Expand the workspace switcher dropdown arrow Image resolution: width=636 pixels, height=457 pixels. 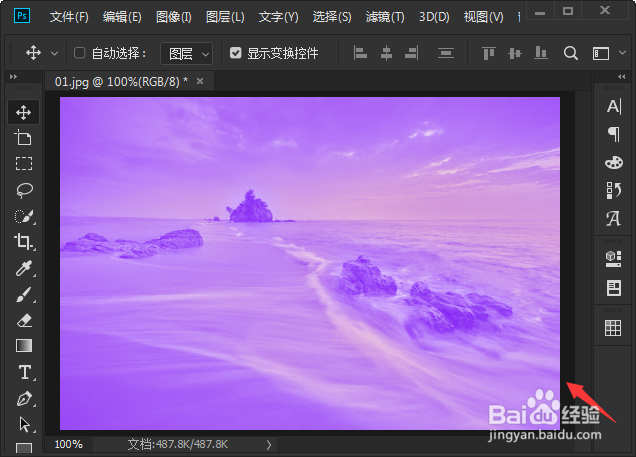click(x=623, y=53)
